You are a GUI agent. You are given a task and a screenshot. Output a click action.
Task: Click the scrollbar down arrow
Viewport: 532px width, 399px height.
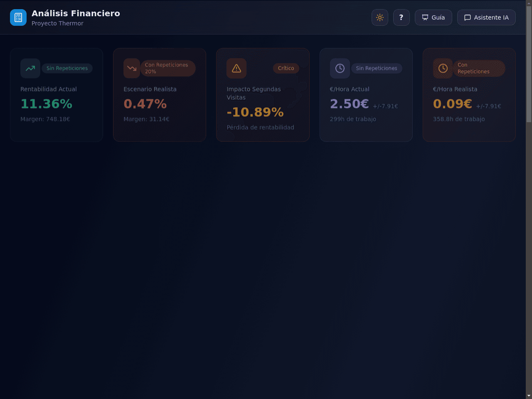[x=529, y=396]
